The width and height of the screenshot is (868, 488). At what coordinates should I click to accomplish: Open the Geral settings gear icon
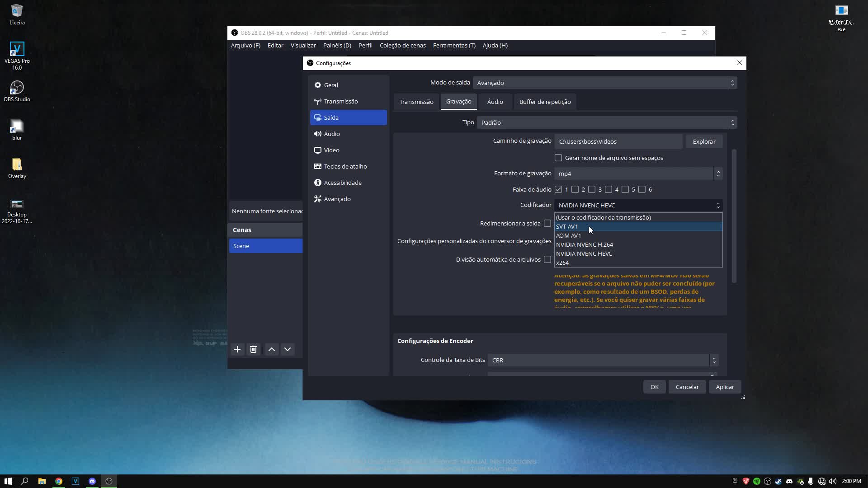pyautogui.click(x=318, y=85)
